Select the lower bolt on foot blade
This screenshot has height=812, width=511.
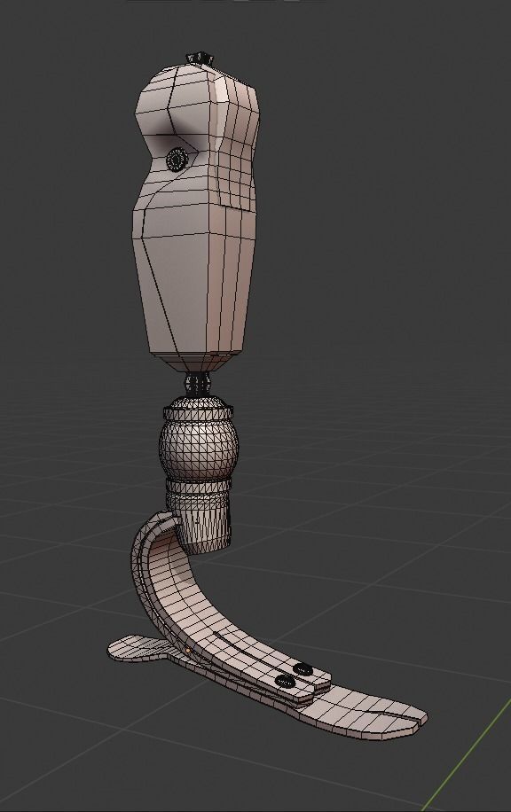coord(285,681)
